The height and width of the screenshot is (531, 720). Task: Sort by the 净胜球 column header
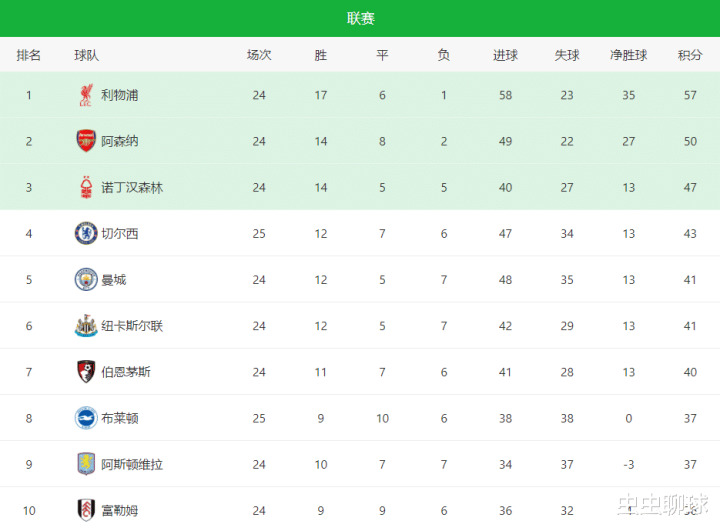[628, 55]
